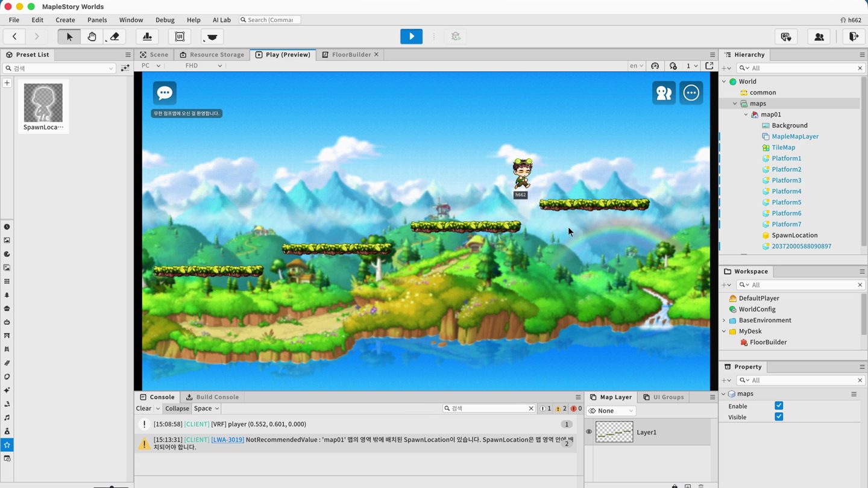The image size is (868, 488).
Task: Click the blue Play button
Action: [412, 36]
